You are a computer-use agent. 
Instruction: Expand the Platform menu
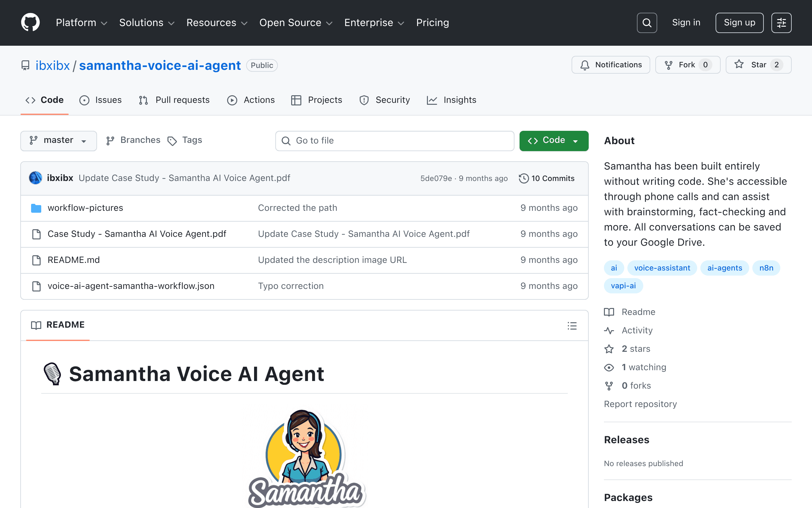click(82, 23)
